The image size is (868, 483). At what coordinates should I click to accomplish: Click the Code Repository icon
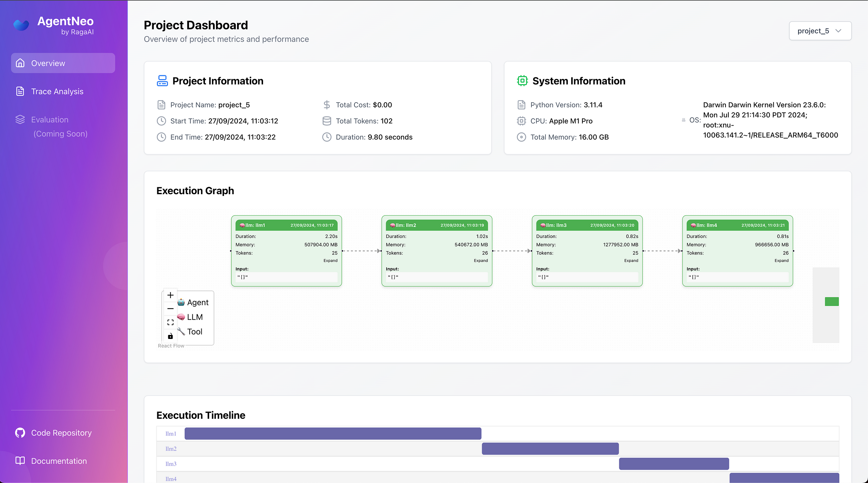pos(20,433)
